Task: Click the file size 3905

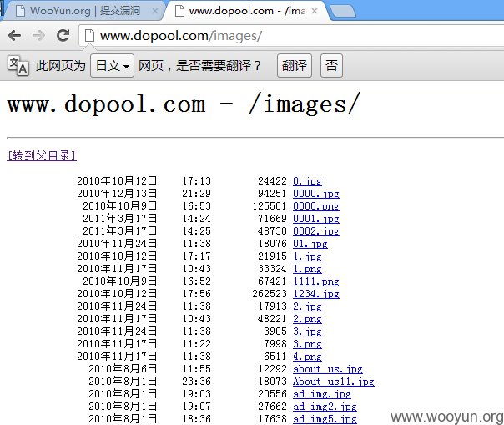Action: click(x=275, y=331)
